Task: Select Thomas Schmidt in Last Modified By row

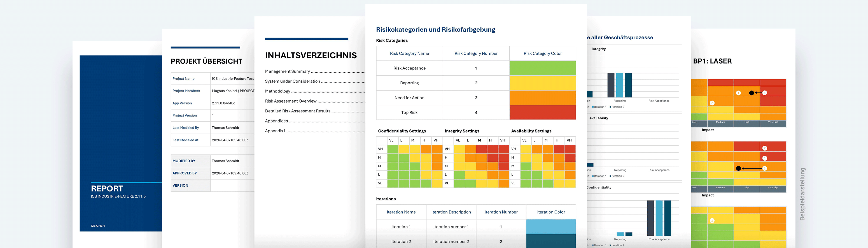Action: click(225, 128)
